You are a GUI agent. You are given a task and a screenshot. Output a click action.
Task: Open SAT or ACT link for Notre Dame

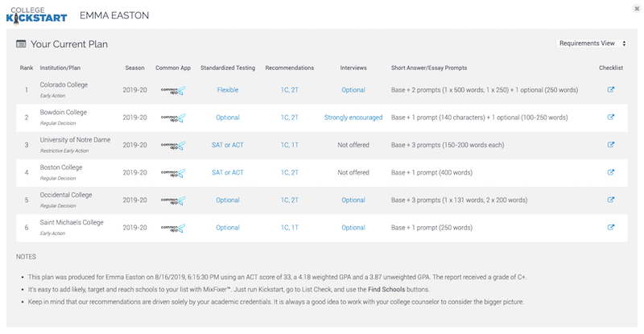point(228,145)
